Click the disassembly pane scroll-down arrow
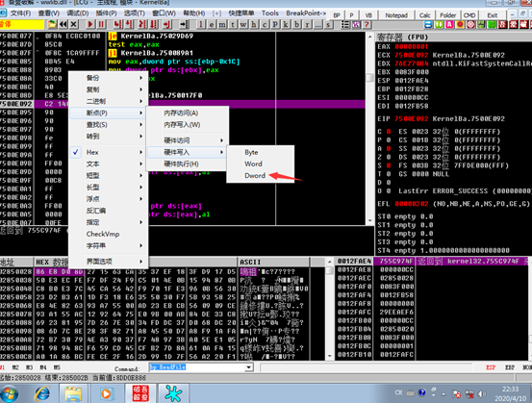Viewport: 532px width, 403px height. click(x=369, y=221)
